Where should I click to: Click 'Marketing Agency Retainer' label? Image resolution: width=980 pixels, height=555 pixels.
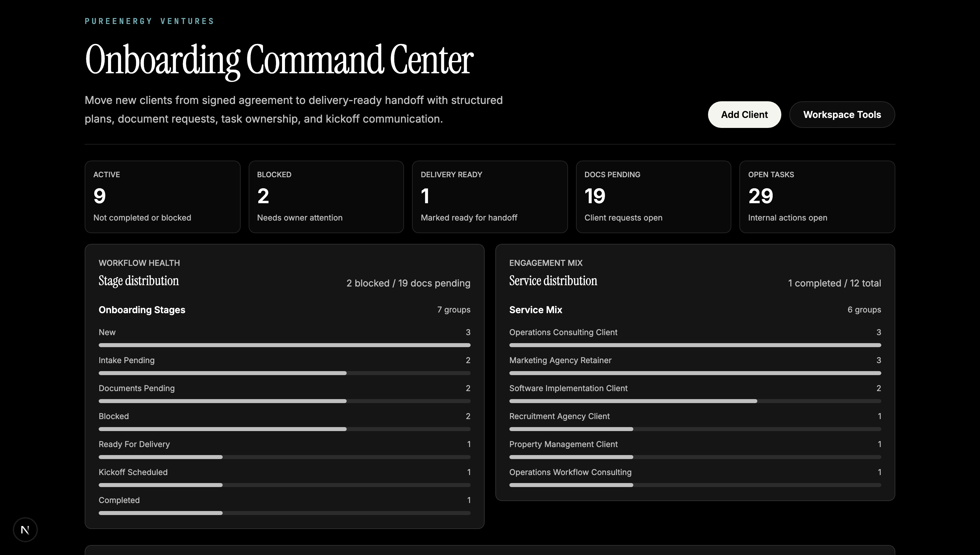[x=560, y=360]
